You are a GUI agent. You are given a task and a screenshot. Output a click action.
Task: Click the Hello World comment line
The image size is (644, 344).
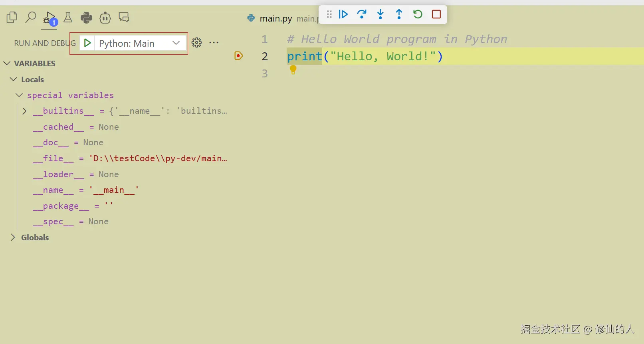tap(397, 39)
